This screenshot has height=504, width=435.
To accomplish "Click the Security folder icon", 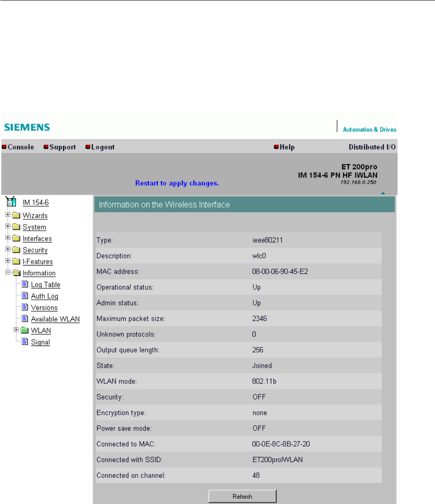I will pyautogui.click(x=16, y=250).
